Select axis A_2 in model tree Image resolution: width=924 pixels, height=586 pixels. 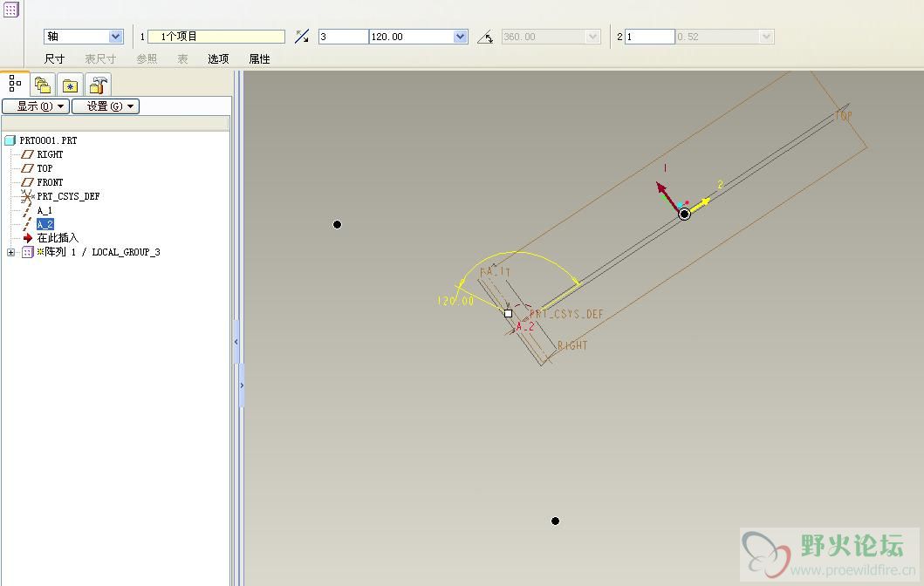click(44, 224)
